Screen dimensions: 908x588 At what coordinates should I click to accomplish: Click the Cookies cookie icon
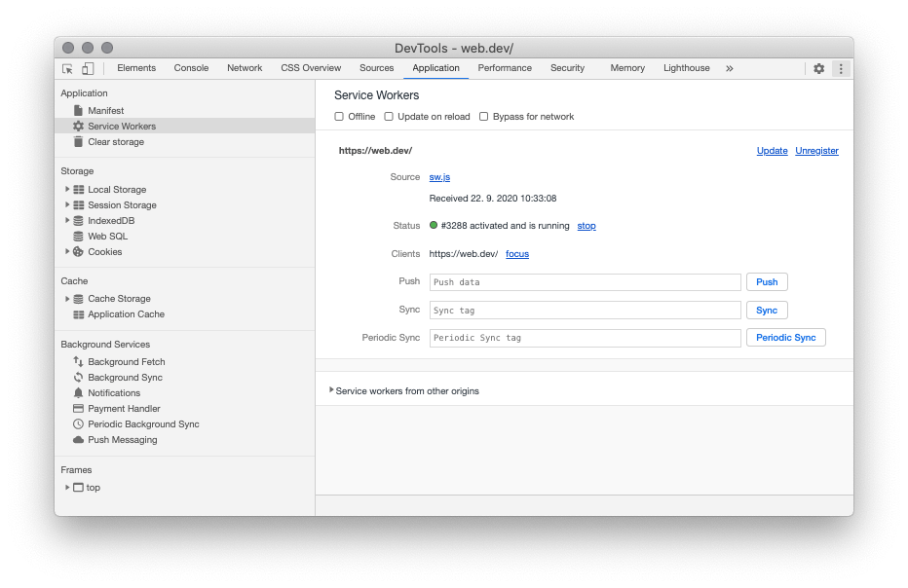pos(78,252)
